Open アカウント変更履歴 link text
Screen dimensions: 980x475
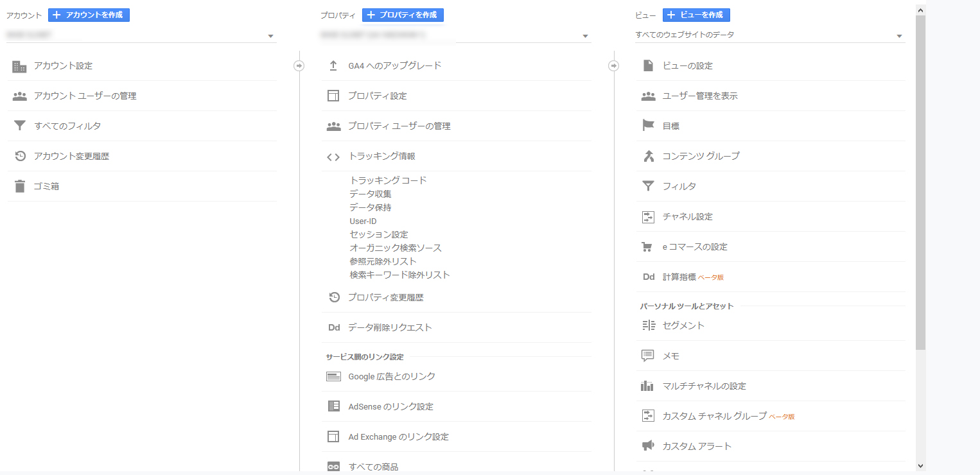(x=71, y=156)
